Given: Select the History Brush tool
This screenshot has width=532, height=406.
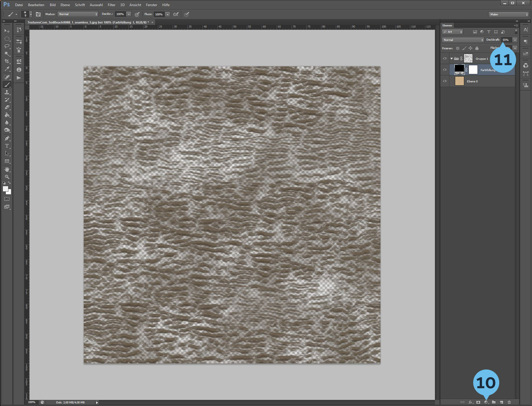Looking at the screenshot, I should point(7,100).
